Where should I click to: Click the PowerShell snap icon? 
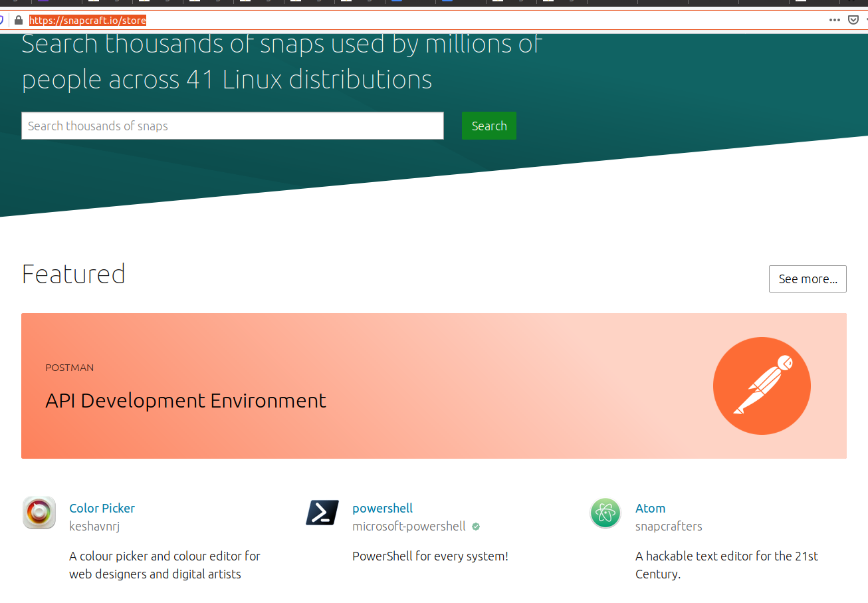coord(322,513)
